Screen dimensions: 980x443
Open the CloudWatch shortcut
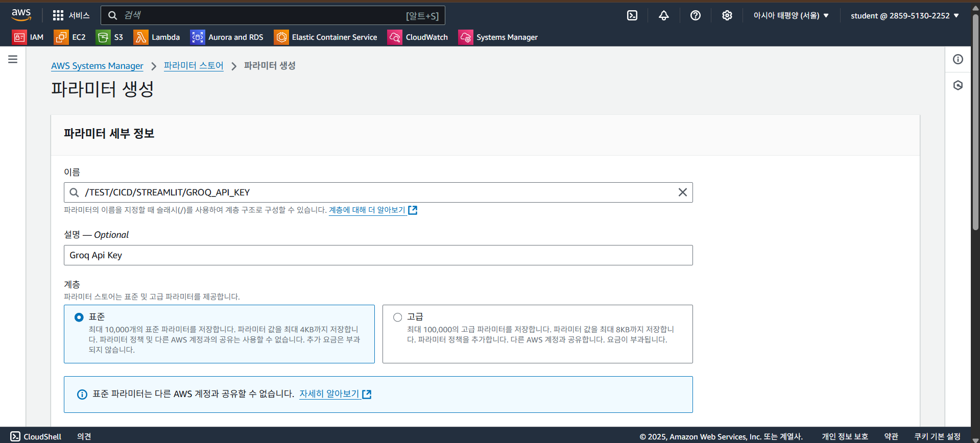418,37
